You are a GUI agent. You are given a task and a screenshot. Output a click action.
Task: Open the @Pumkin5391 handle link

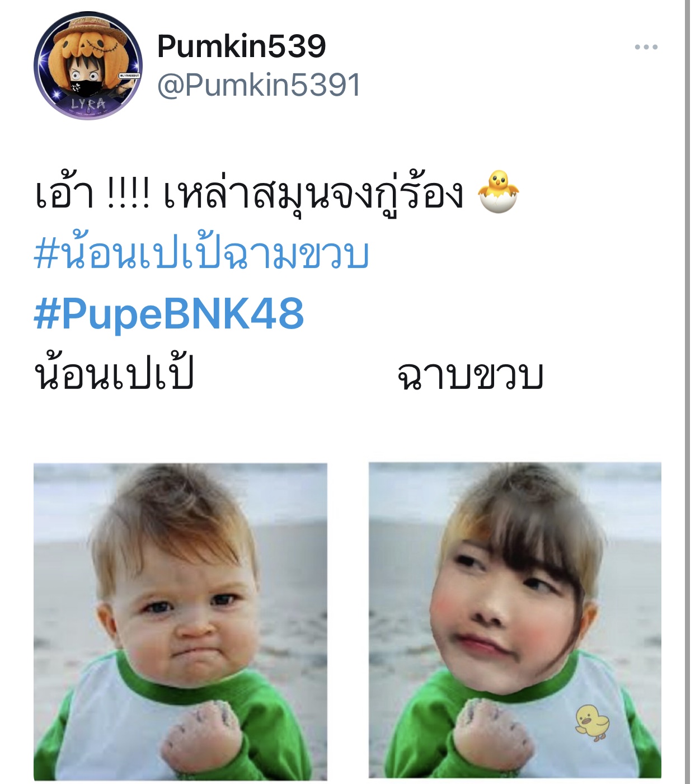tap(259, 85)
